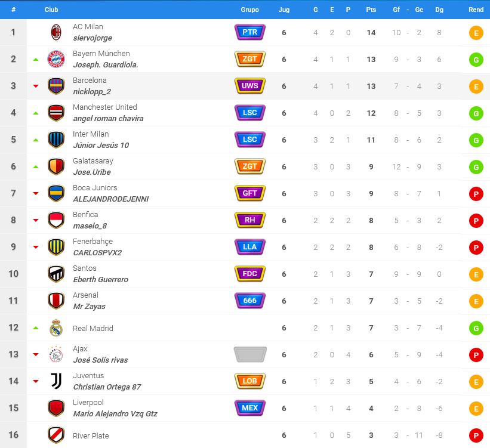Select the 666 group badge for Arsenal
490x448 pixels.
(x=250, y=301)
